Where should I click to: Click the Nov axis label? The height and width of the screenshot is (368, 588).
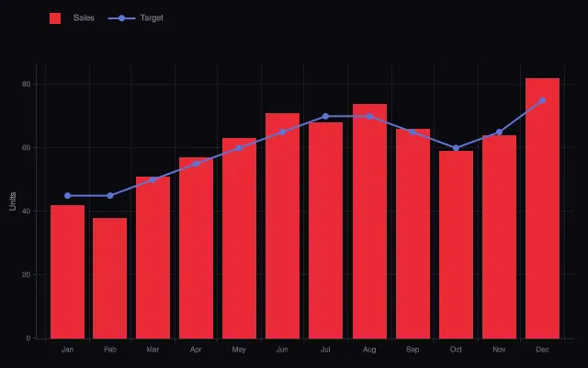click(x=499, y=350)
